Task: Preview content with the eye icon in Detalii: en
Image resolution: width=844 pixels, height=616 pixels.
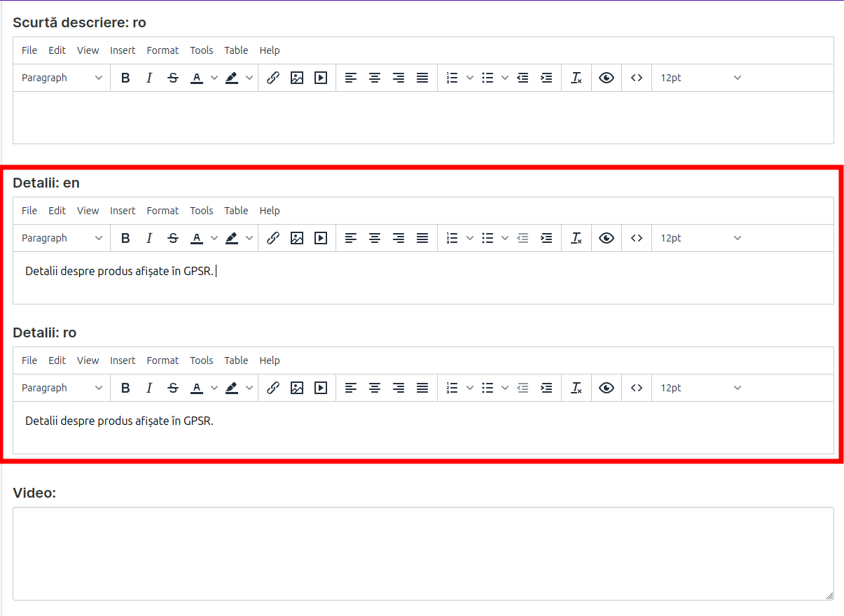Action: coord(607,238)
